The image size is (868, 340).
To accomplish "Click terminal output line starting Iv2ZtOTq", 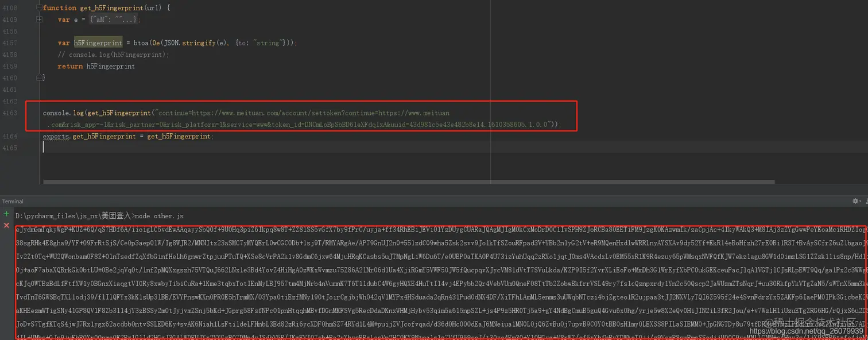I will pyautogui.click(x=441, y=256).
